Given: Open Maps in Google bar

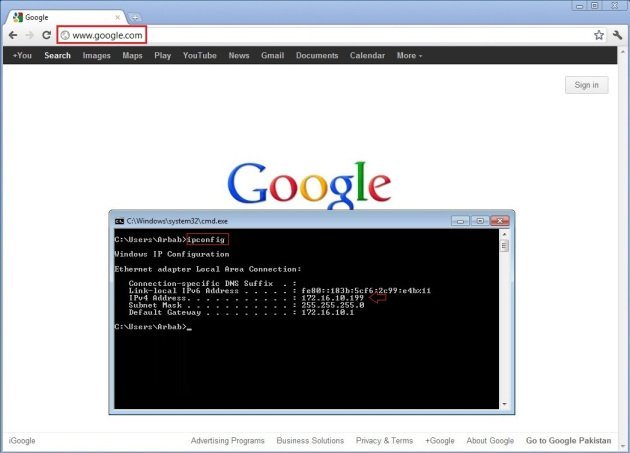Looking at the screenshot, I should click(132, 55).
